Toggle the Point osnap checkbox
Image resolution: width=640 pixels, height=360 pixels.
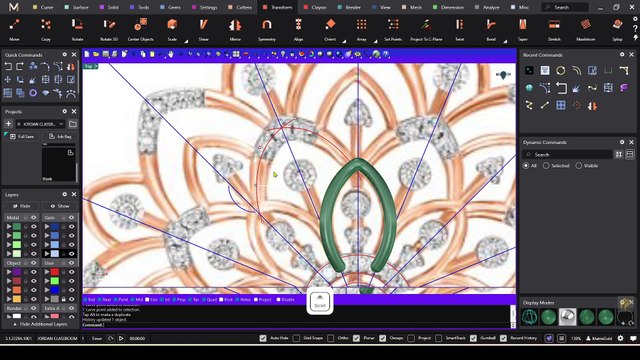click(x=116, y=300)
